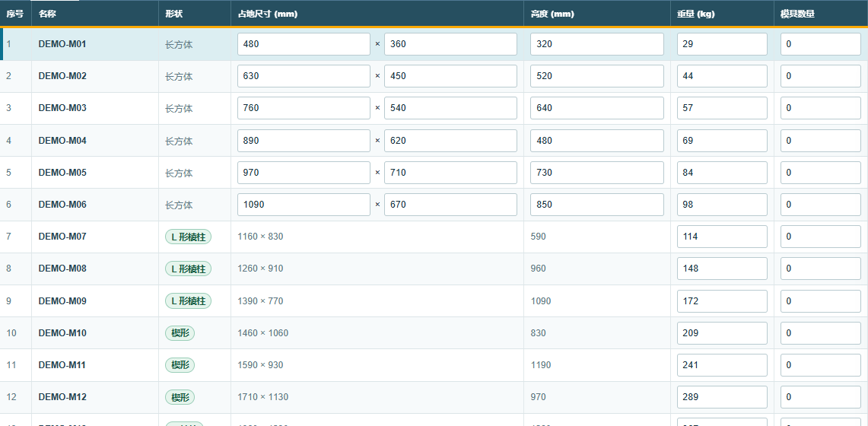Click the DEMO-M10 楔形 shape badge

180,333
